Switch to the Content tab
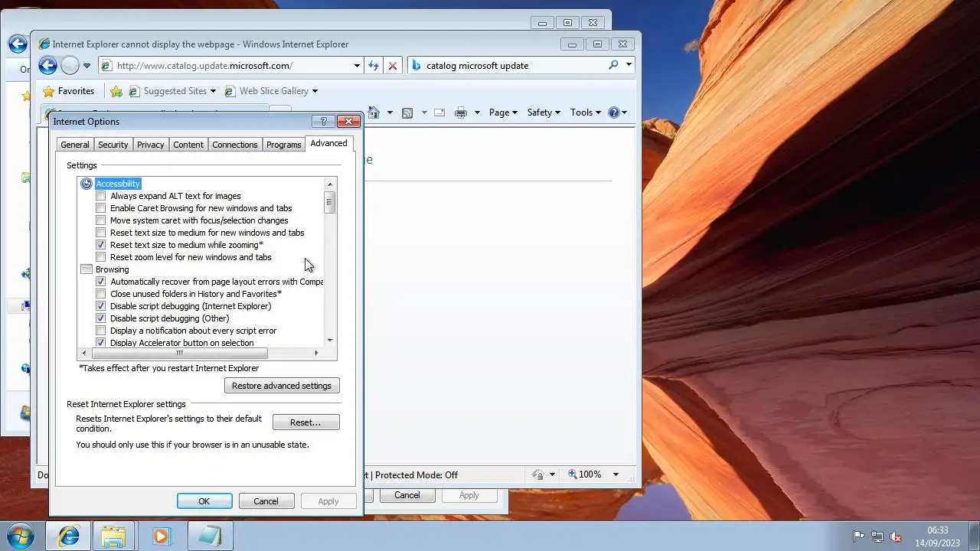Image resolution: width=980 pixels, height=551 pixels. click(x=188, y=145)
